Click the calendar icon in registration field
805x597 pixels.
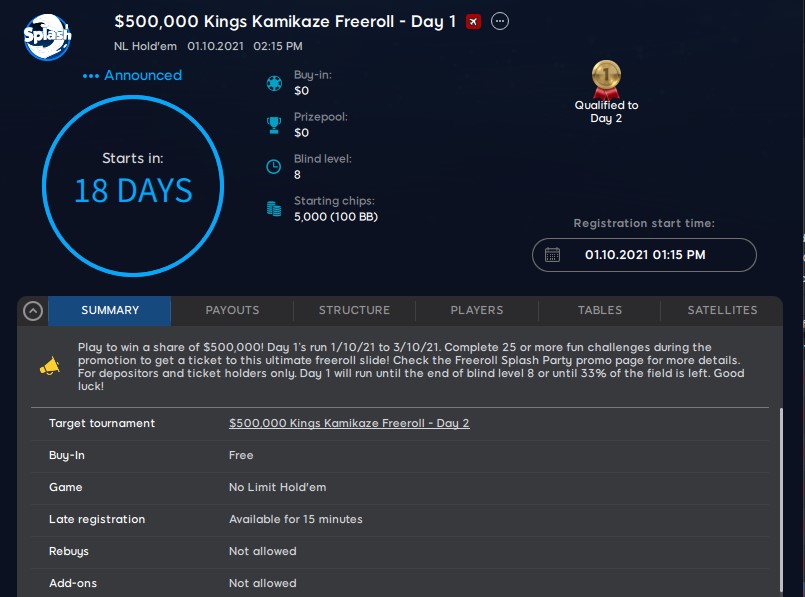pyautogui.click(x=552, y=255)
